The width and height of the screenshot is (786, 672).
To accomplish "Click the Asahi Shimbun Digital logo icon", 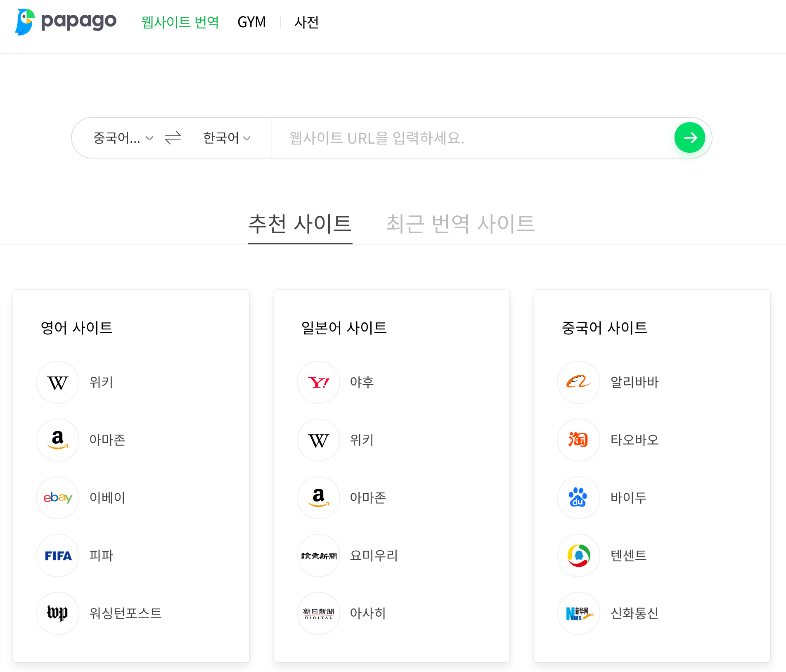I will tap(319, 613).
